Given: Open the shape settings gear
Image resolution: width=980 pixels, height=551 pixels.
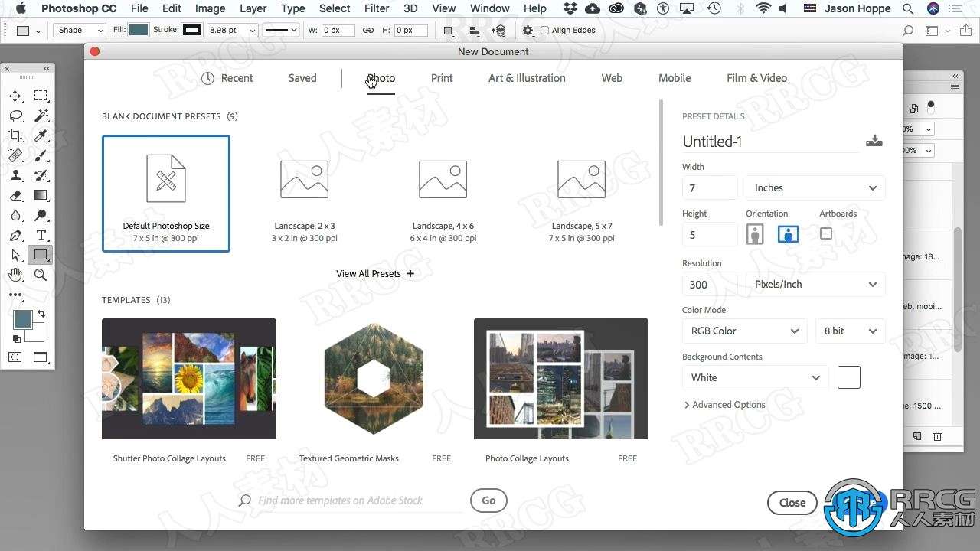Looking at the screenshot, I should point(528,31).
